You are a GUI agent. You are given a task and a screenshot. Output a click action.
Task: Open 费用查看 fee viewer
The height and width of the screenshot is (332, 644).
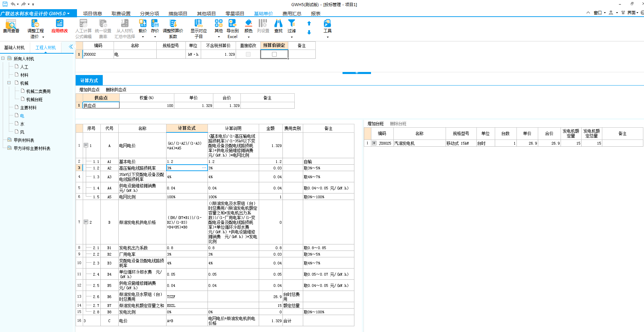pyautogui.click(x=11, y=26)
